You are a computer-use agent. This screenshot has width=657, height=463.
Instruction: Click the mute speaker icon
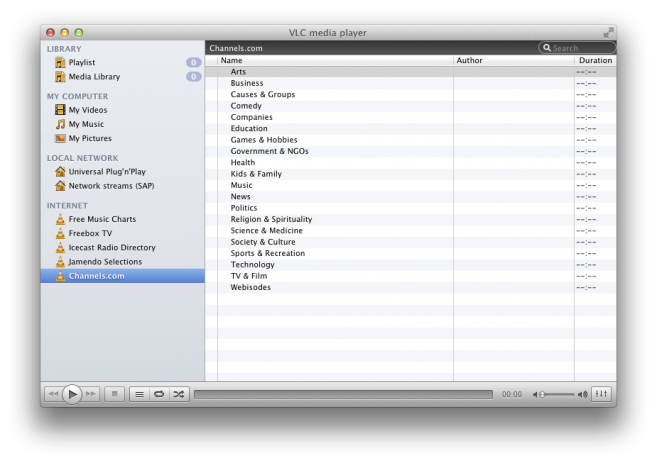535,395
